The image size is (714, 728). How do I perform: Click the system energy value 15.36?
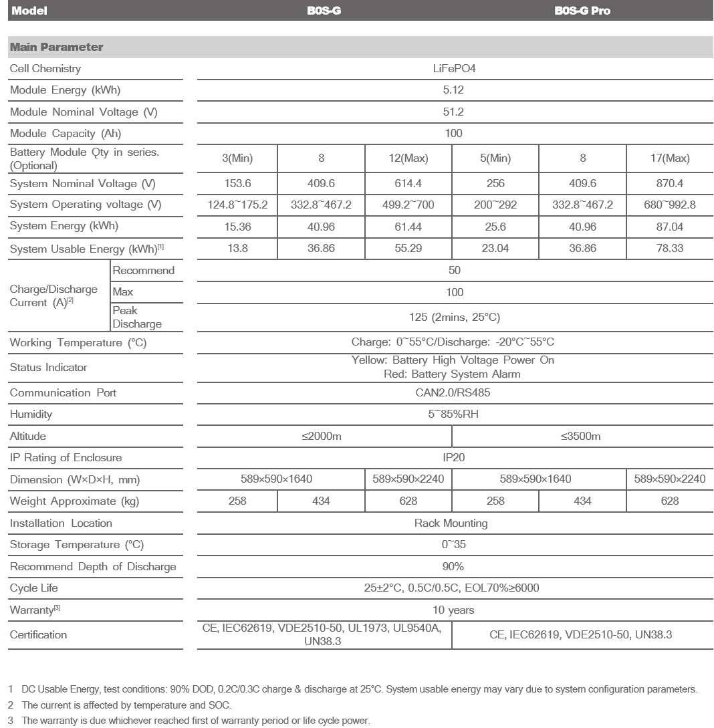[237, 227]
